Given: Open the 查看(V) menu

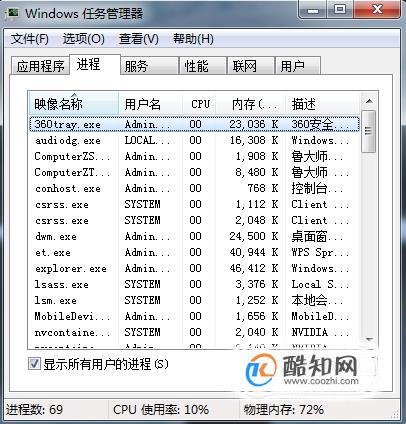Looking at the screenshot, I should pyautogui.click(x=139, y=39).
